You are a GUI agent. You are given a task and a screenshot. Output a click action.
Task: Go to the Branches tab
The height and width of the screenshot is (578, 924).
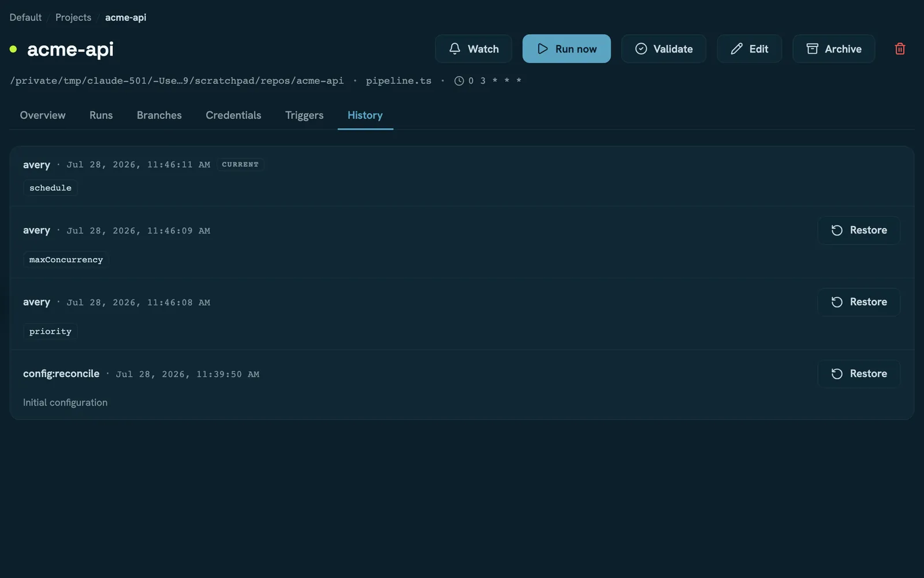point(159,115)
